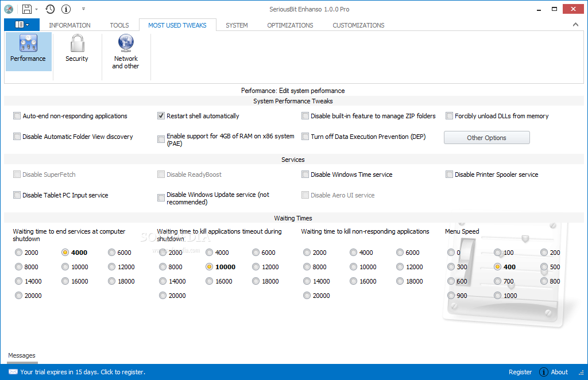Click the window resize grip in status bar

(x=581, y=373)
